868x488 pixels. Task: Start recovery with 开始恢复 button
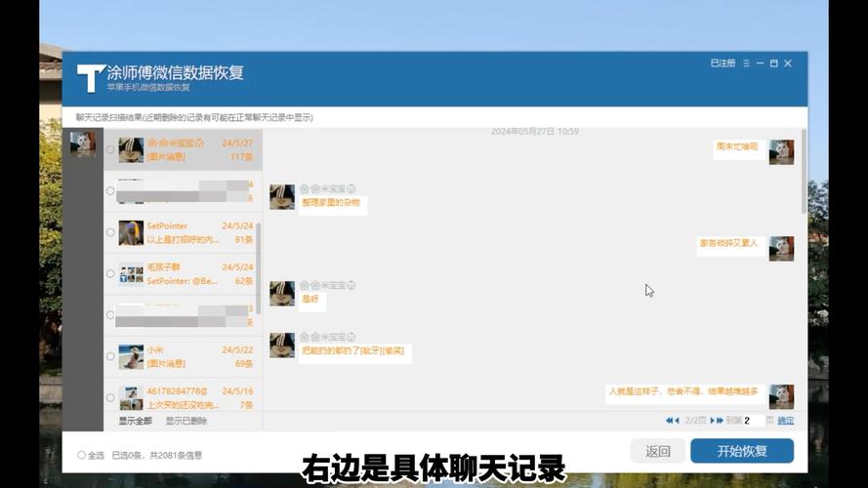(742, 451)
